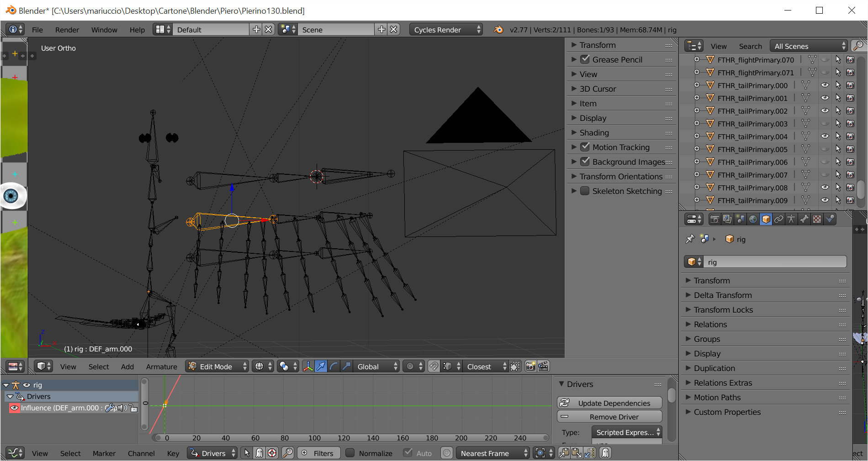Click the Blender logo in info header

point(498,30)
